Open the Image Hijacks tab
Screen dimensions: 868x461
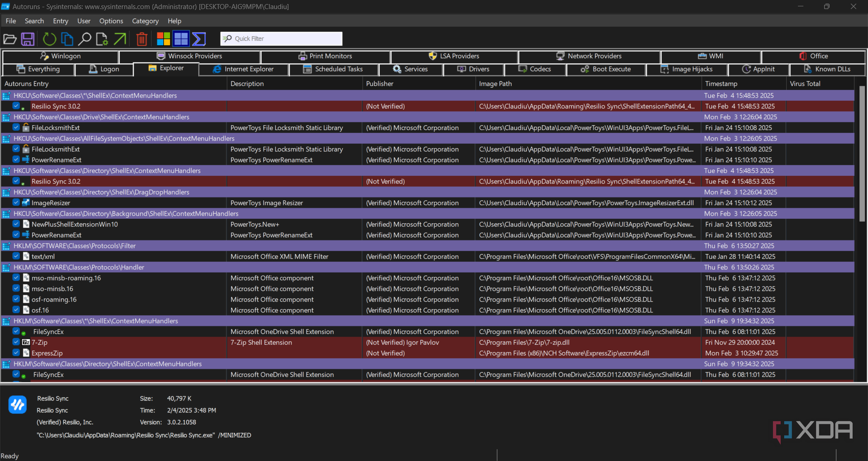tap(687, 69)
